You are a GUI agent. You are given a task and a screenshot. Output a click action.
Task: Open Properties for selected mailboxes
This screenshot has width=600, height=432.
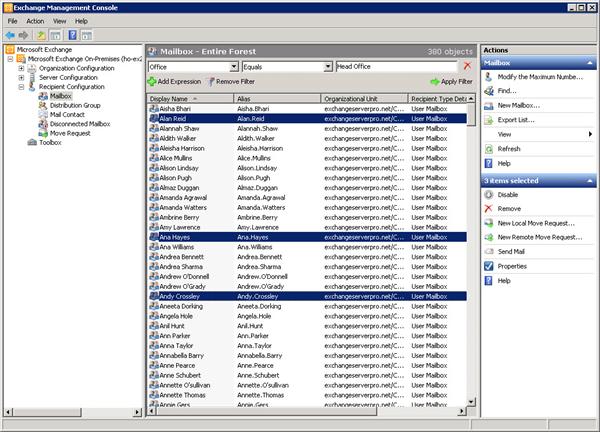point(512,266)
